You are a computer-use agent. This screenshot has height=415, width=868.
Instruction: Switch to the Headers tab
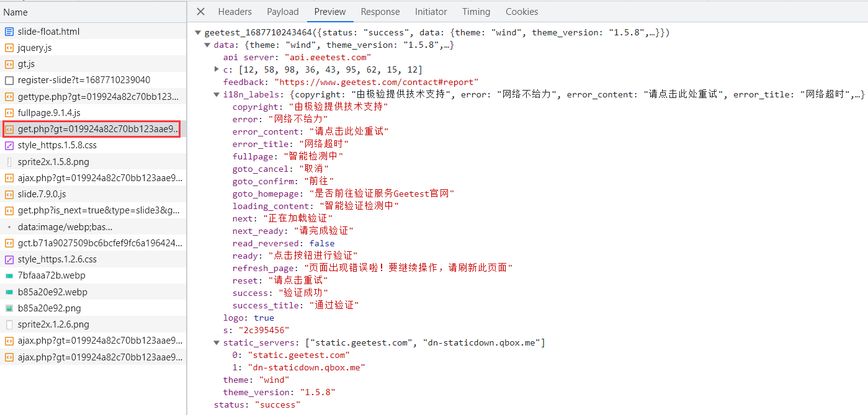click(x=235, y=12)
